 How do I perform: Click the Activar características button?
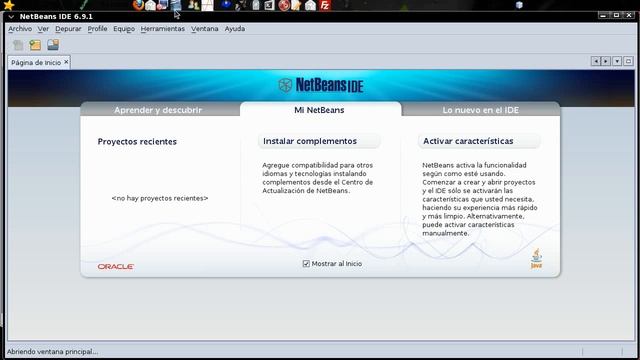pyautogui.click(x=479, y=141)
